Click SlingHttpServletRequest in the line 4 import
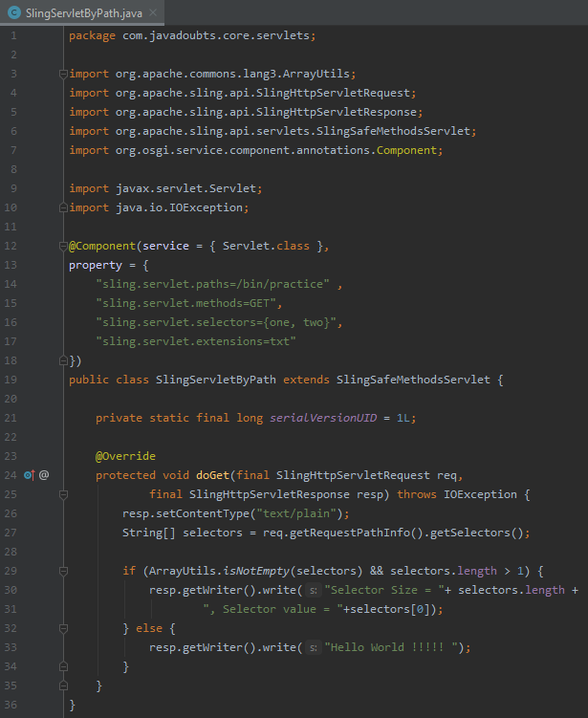Viewport: 588px width, 718px height. [333, 93]
